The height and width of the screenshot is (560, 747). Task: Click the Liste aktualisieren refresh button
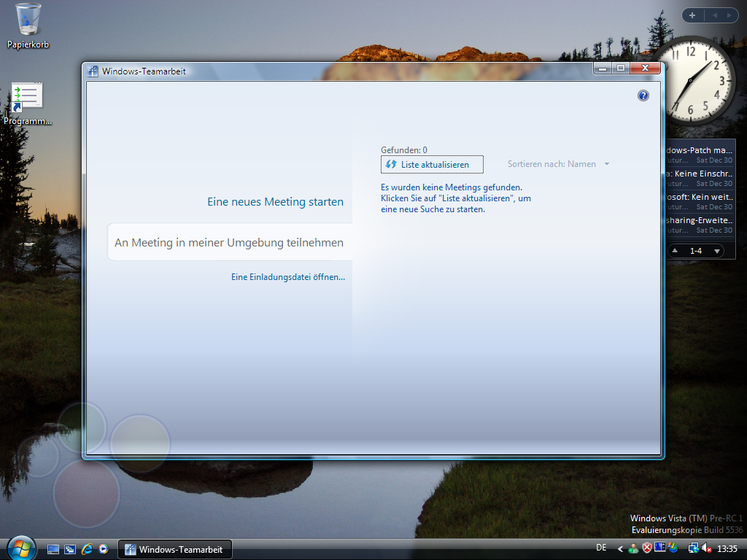(x=432, y=165)
